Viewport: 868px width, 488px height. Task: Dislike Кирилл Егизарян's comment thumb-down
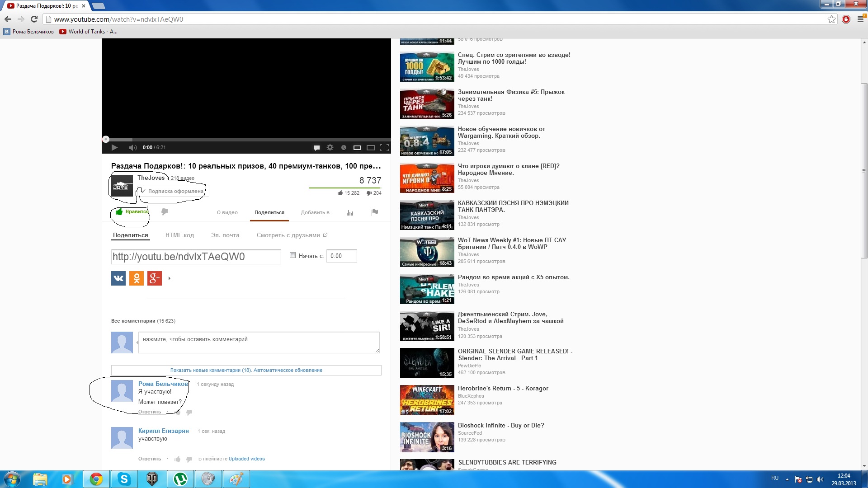tap(189, 459)
